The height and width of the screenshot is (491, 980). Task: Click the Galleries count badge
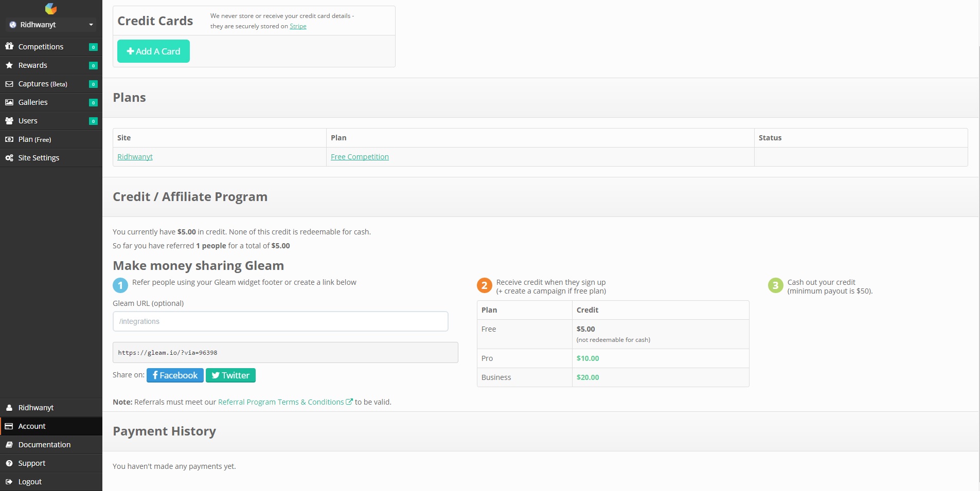pyautogui.click(x=93, y=102)
